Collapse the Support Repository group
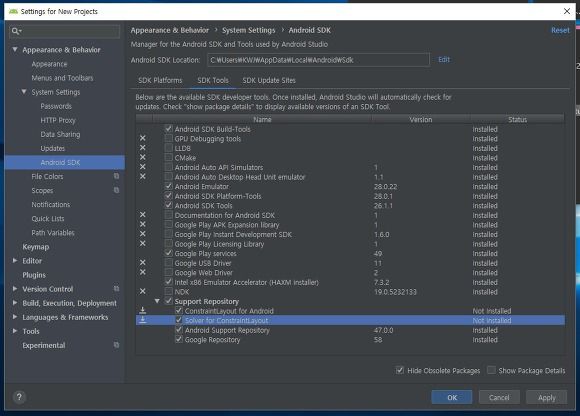This screenshot has height=416, width=580. click(x=157, y=301)
